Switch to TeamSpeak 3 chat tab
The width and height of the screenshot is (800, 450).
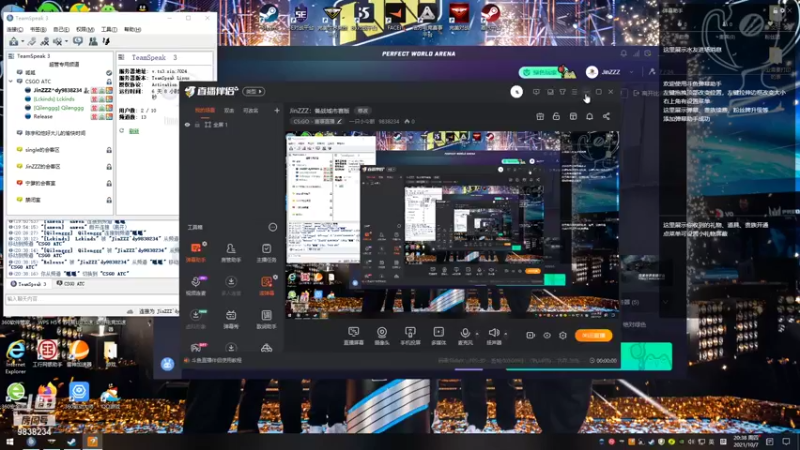click(29, 284)
